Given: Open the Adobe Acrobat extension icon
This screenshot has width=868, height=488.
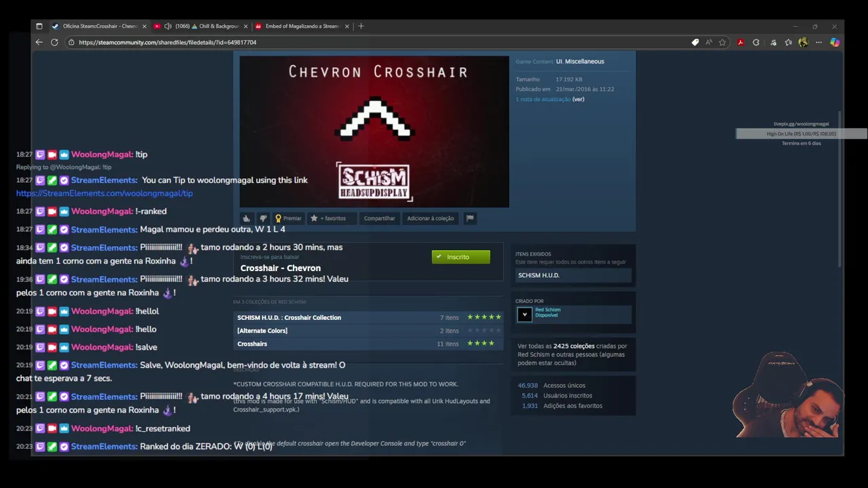Looking at the screenshot, I should 741,42.
